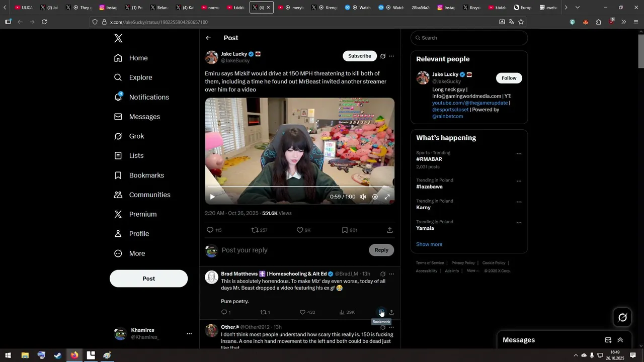Open youtube.com/@thegamerupdate link
Viewport: 644px width, 362px height.
(x=470, y=103)
